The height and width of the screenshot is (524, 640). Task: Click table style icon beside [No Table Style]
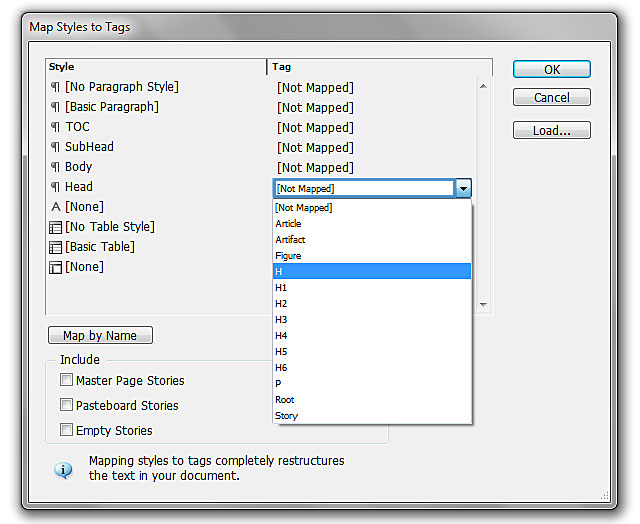[56, 227]
